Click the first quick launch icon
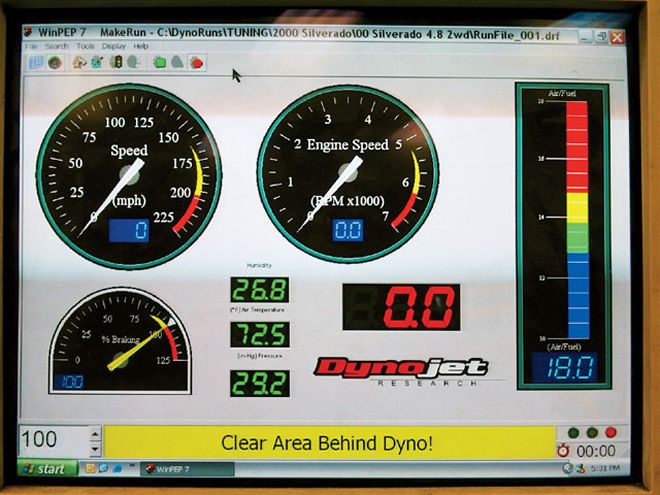 point(89,468)
